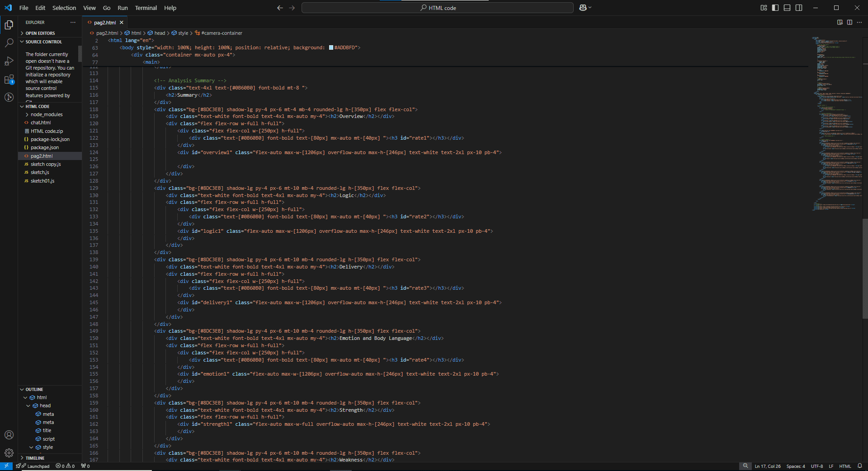Open the Explorer view in activity bar
Viewport: 868px width, 471px height.
[x=9, y=25]
